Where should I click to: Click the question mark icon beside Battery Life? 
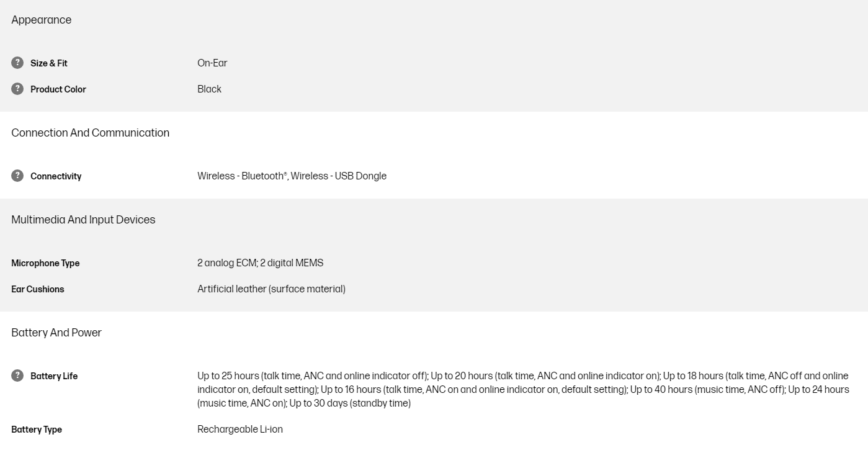(17, 376)
